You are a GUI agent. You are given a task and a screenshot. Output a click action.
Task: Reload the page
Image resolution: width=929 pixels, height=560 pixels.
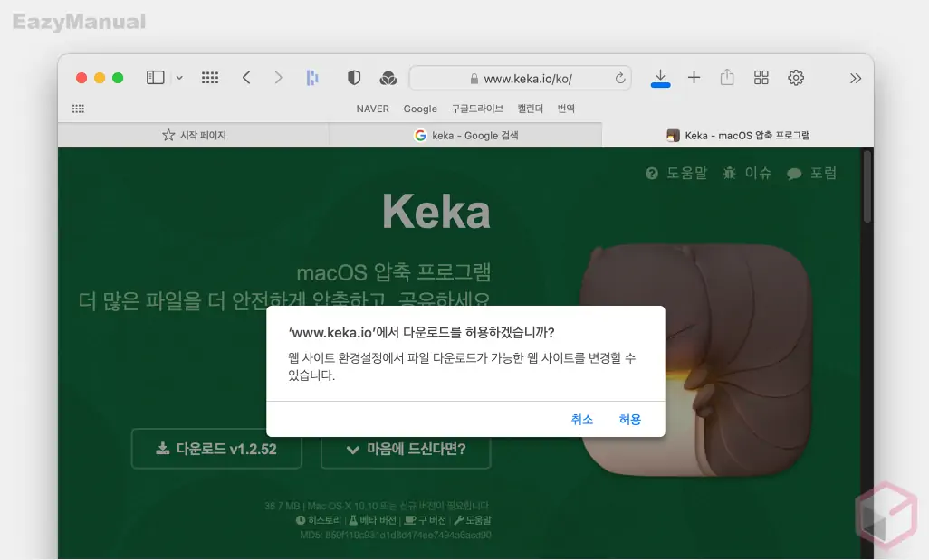click(x=619, y=78)
